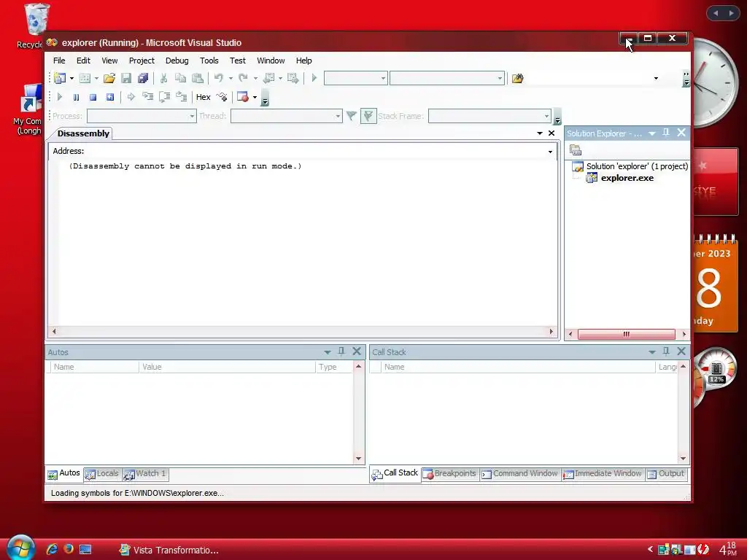Open the Address dropdown in Disassembly
The height and width of the screenshot is (560, 747).
550,152
